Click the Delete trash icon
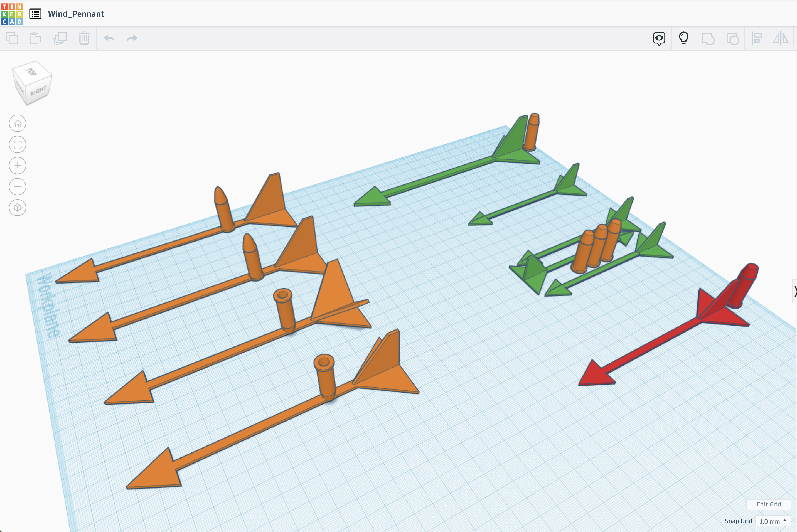Image resolution: width=797 pixels, height=532 pixels. [x=84, y=38]
